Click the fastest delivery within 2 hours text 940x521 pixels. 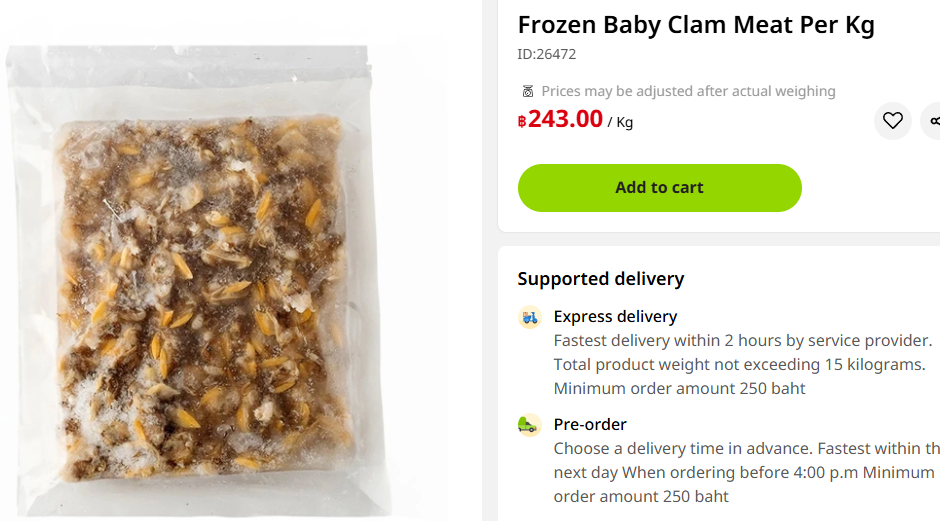[742, 340]
